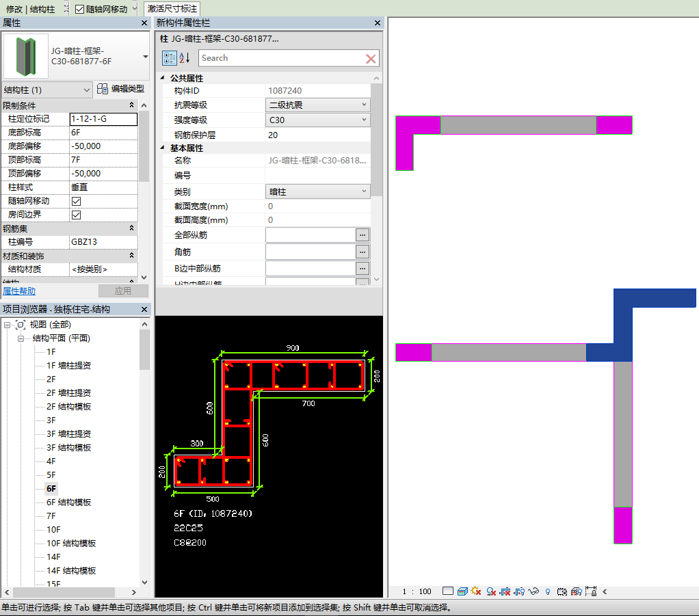
Task: Open the 属性帮助 link
Action: (x=19, y=291)
